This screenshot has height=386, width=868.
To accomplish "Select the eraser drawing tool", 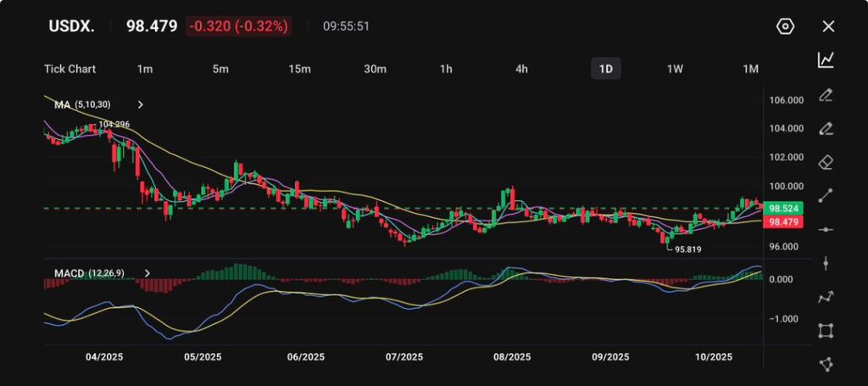I will point(826,161).
